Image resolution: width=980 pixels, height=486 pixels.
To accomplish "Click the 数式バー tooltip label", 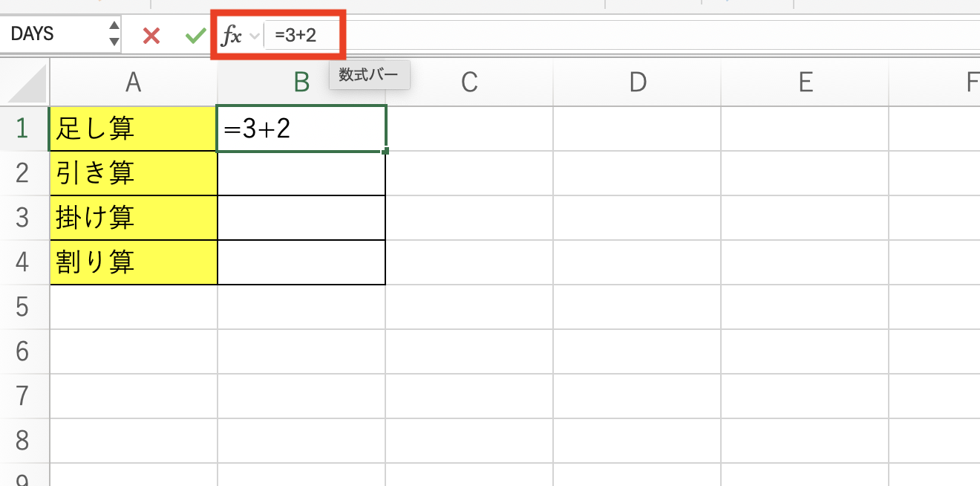I will click(x=369, y=75).
